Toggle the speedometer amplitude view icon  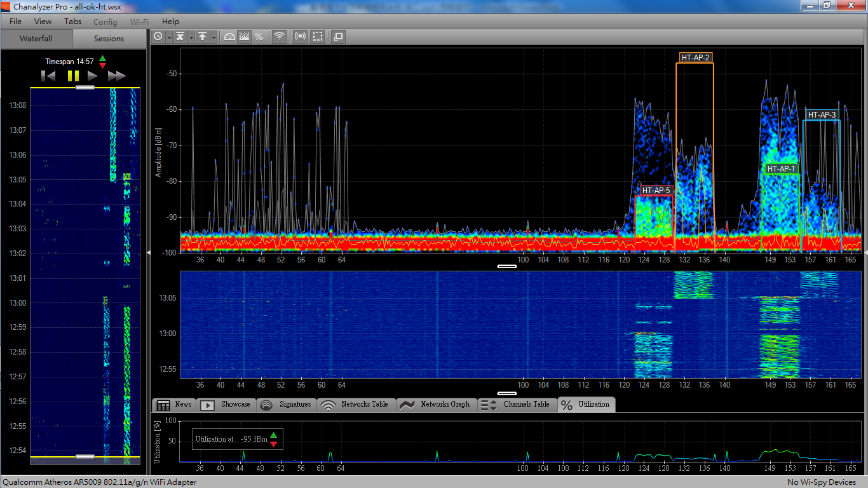tap(229, 37)
